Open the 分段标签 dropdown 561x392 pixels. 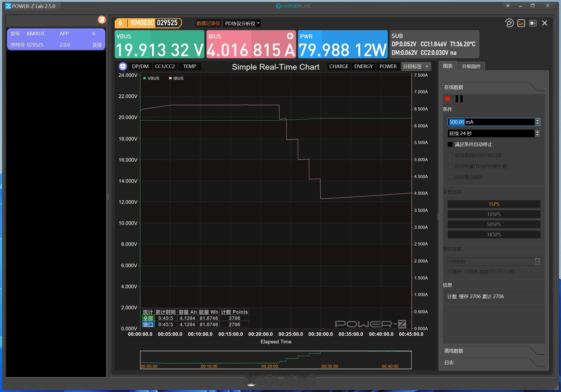point(416,67)
